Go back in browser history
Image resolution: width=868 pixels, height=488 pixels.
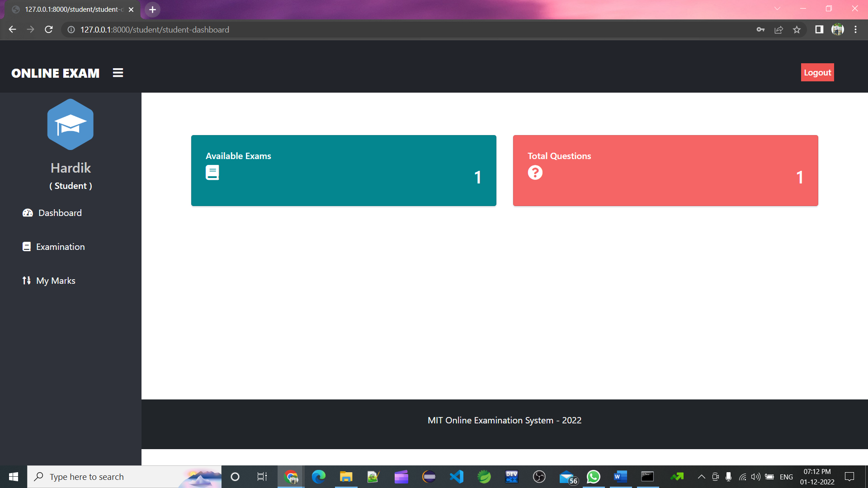12,29
